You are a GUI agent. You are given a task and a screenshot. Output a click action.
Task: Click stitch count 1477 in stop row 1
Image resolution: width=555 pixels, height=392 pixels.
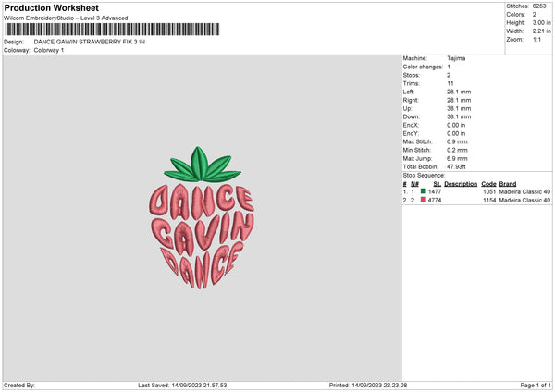coord(435,191)
